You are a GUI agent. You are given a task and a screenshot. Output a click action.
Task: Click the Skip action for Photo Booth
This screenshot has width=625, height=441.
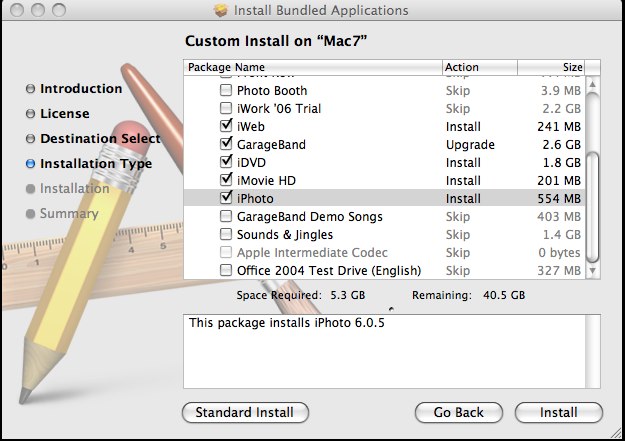point(458,91)
